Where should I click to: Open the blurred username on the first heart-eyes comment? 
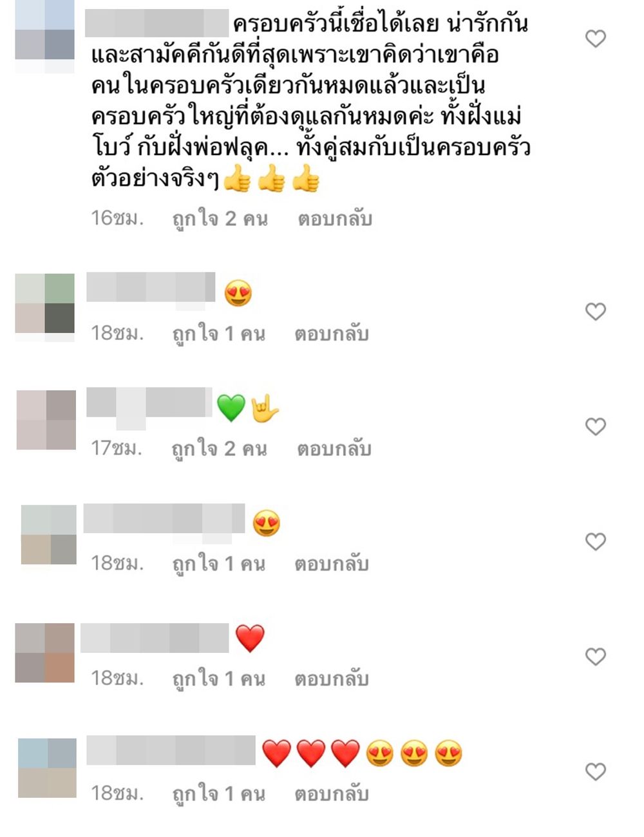pos(151,287)
